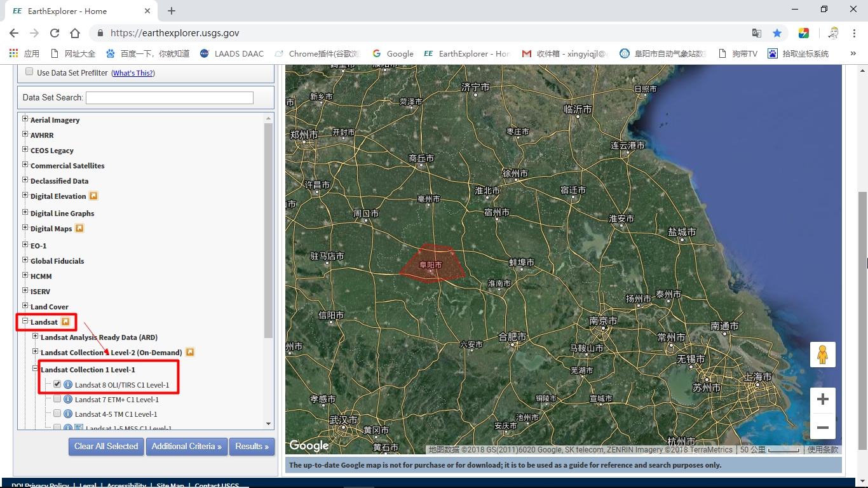This screenshot has width=868, height=488.
Task: Click the page vertical scrollbar thumb
Action: coord(862,321)
